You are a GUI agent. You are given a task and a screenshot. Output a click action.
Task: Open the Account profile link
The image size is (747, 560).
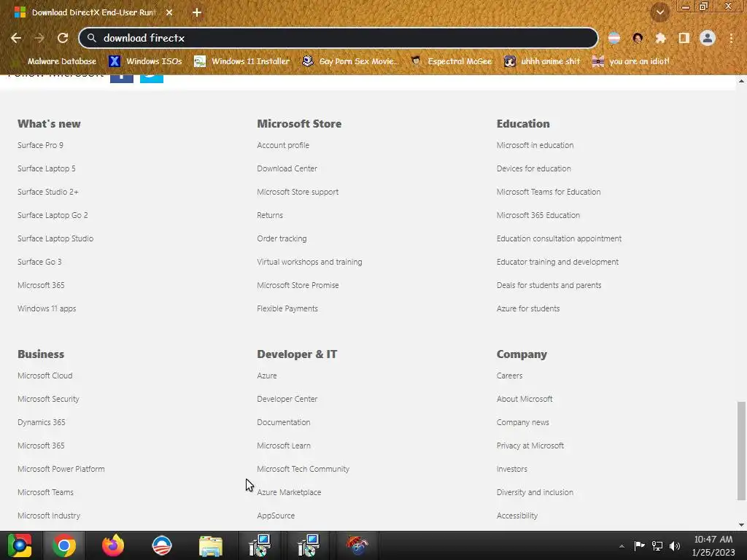click(283, 145)
